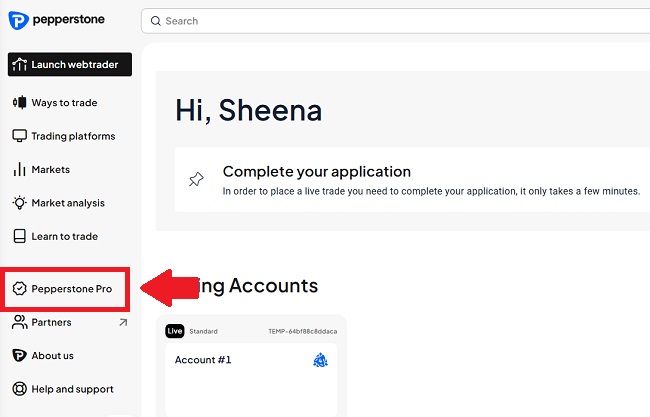Click the badge check icon beside Pepperstone Pro

[x=19, y=289]
